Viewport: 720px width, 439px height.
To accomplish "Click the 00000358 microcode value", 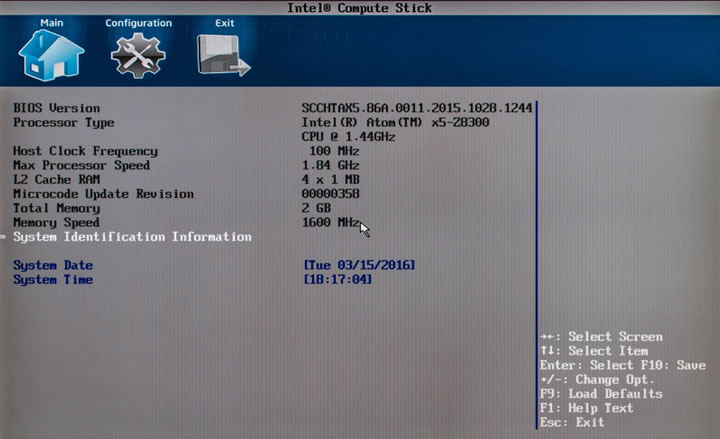I will pyautogui.click(x=331, y=194).
